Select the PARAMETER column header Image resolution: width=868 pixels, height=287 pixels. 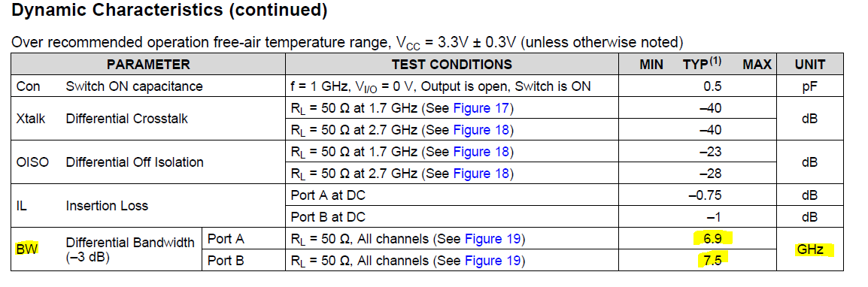148,64
